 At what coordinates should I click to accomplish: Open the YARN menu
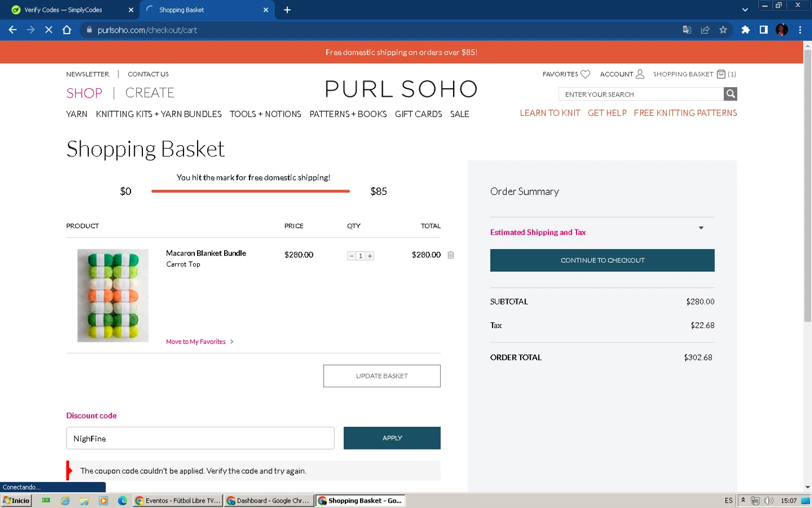(x=76, y=114)
